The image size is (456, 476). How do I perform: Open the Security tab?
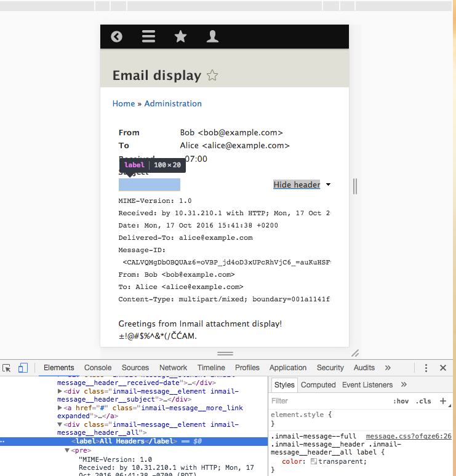click(x=330, y=368)
